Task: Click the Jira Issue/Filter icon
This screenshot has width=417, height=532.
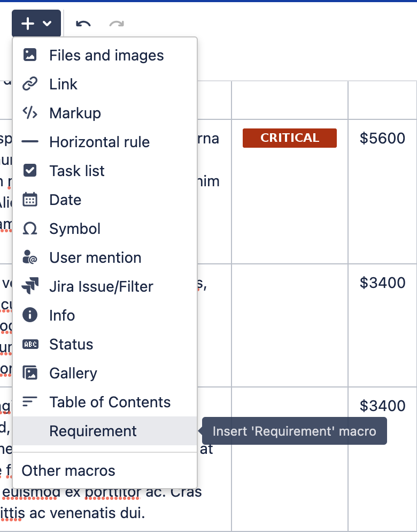Action: click(30, 286)
